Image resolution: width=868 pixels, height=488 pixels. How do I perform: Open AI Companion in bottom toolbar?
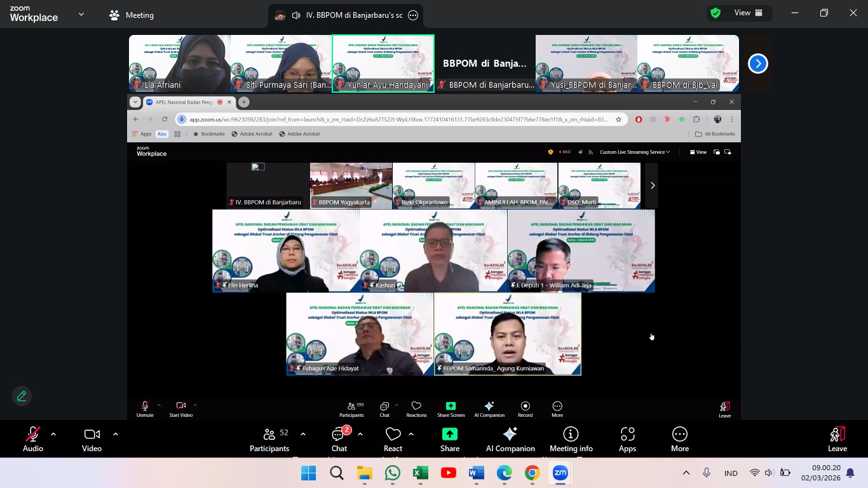click(x=510, y=440)
